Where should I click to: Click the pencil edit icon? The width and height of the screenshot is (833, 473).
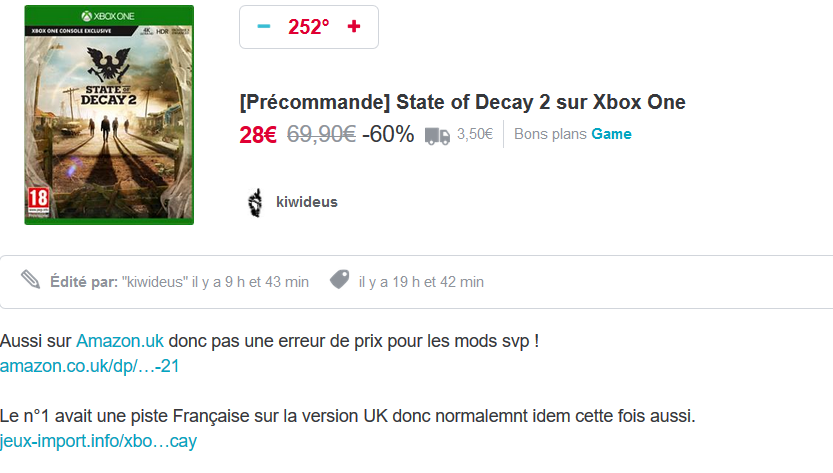pos(30,280)
